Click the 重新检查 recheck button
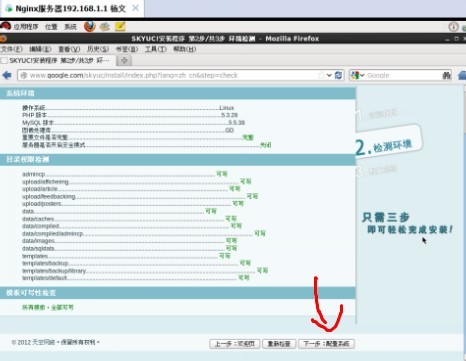 click(x=279, y=344)
